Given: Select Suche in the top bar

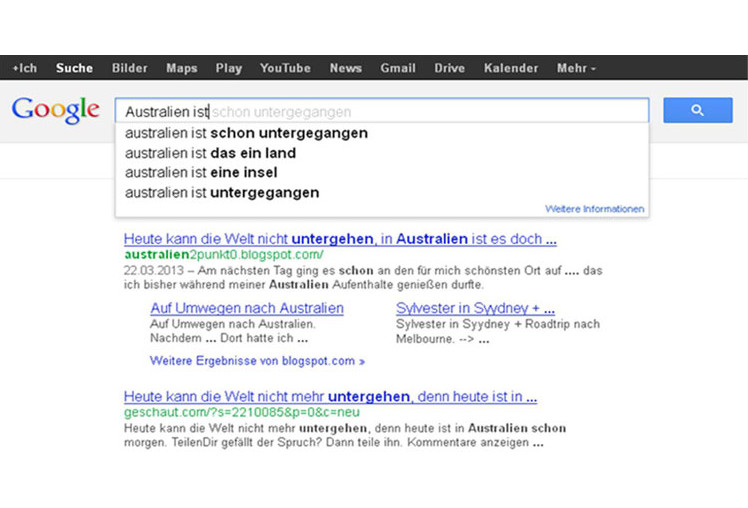Looking at the screenshot, I should [74, 68].
